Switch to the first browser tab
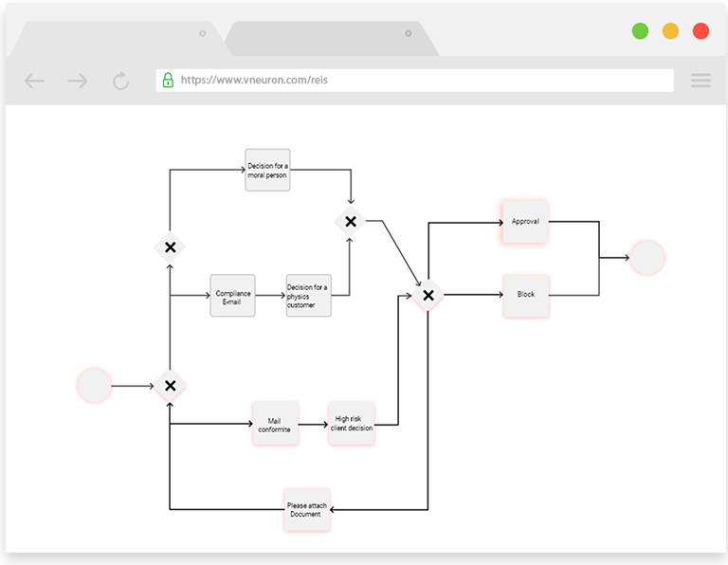Viewport: 728px width, 565px height. pyautogui.click(x=120, y=39)
